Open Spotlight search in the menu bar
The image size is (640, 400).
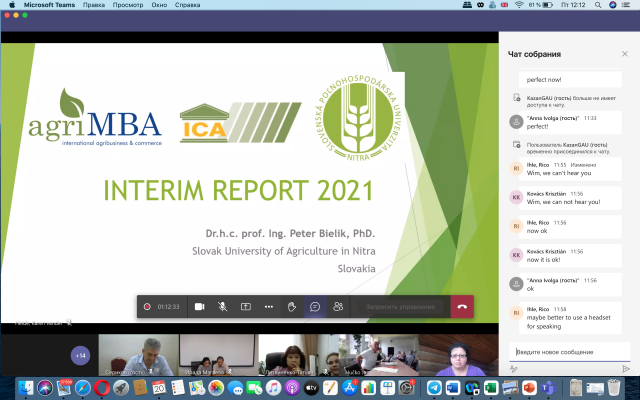pos(598,5)
